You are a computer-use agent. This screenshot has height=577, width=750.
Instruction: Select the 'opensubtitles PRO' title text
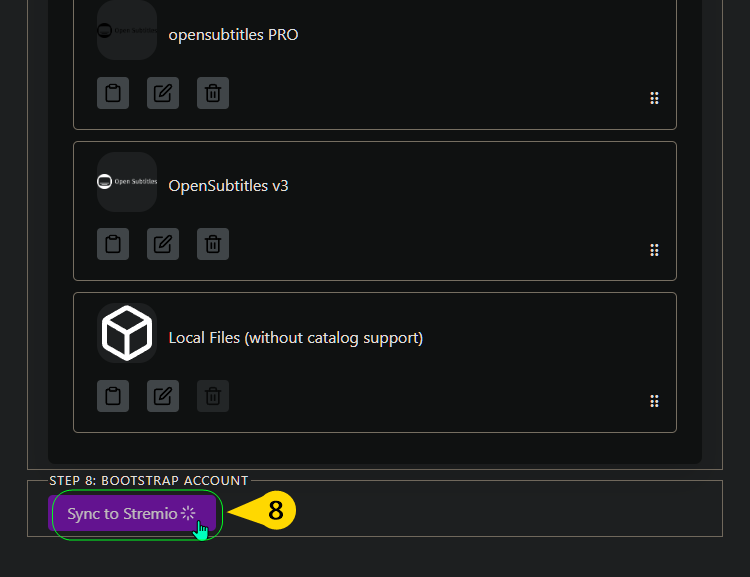click(x=233, y=34)
